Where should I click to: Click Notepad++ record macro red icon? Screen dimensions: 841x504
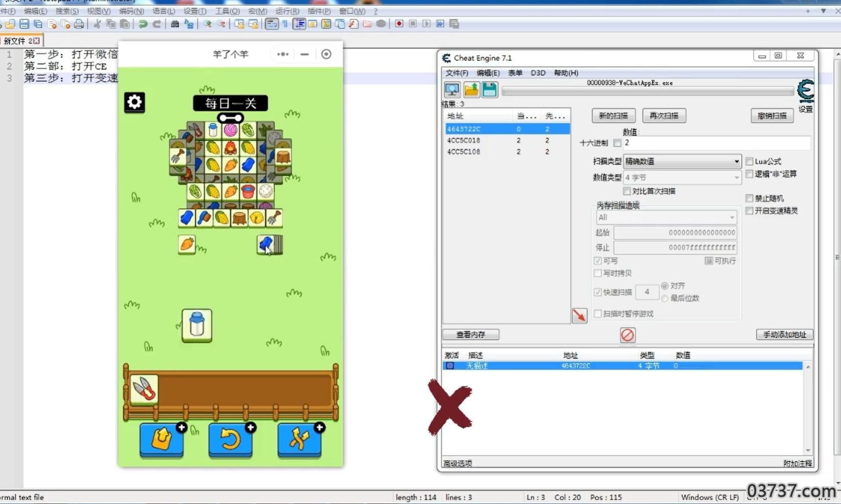(x=399, y=24)
